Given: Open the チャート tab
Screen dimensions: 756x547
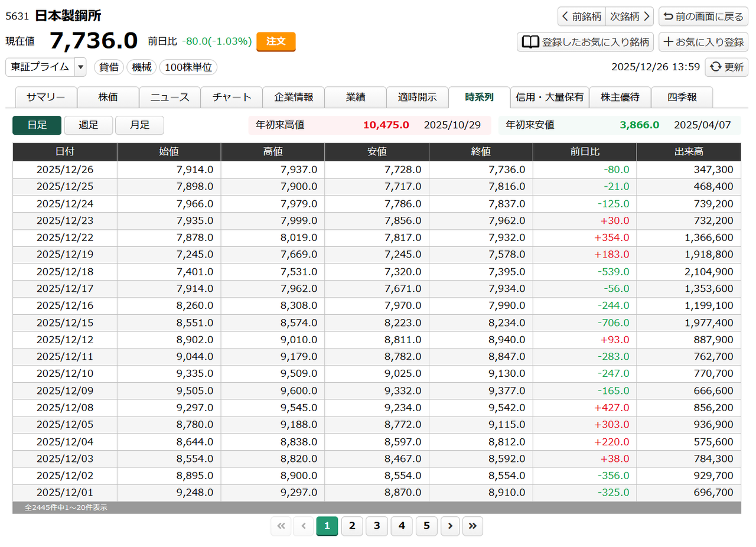Looking at the screenshot, I should [232, 97].
